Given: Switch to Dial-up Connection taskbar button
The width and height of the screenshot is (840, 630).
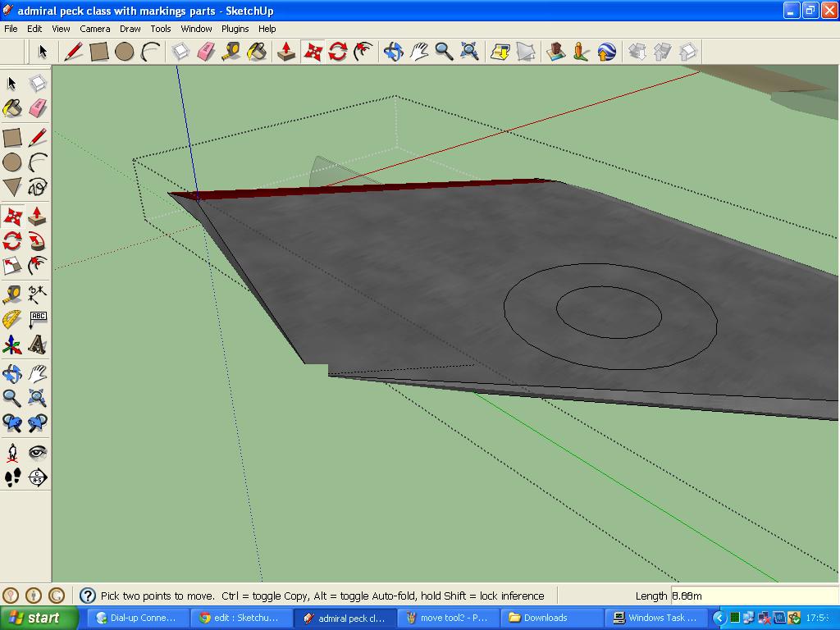Looking at the screenshot, I should pos(138,618).
